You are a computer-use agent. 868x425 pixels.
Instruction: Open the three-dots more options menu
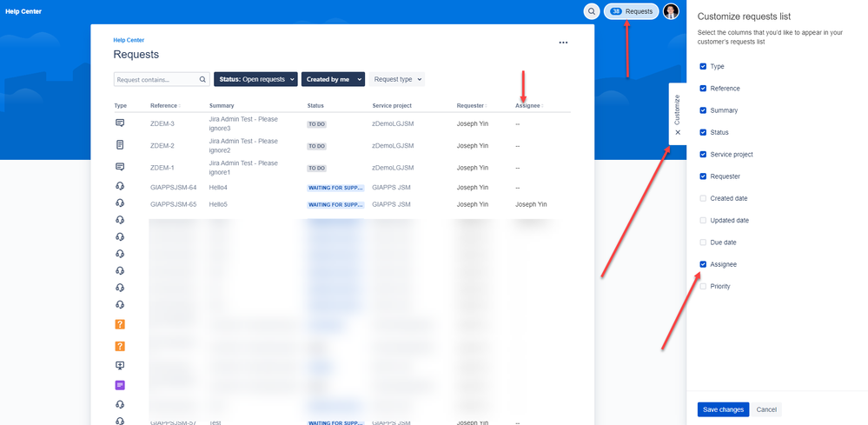pyautogui.click(x=563, y=43)
